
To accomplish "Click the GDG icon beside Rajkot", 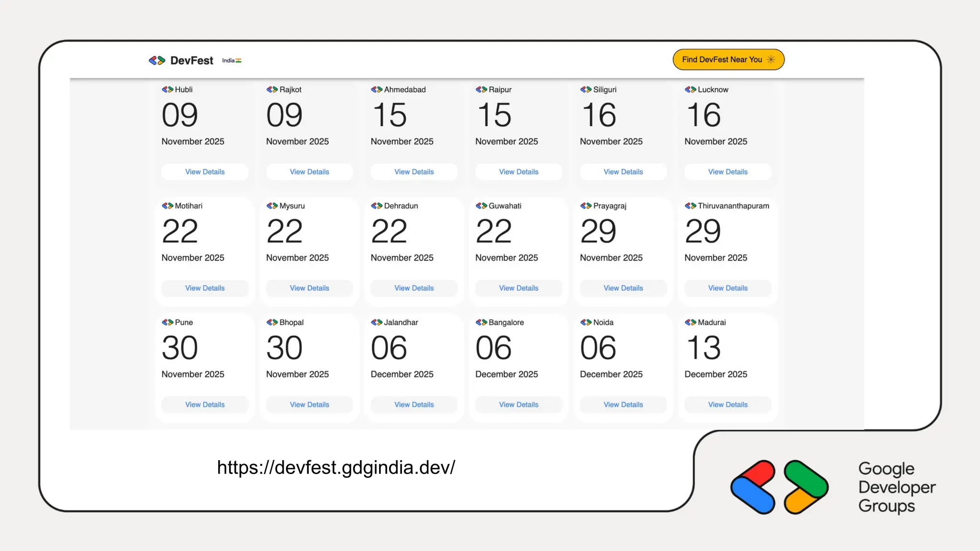I will pos(272,89).
